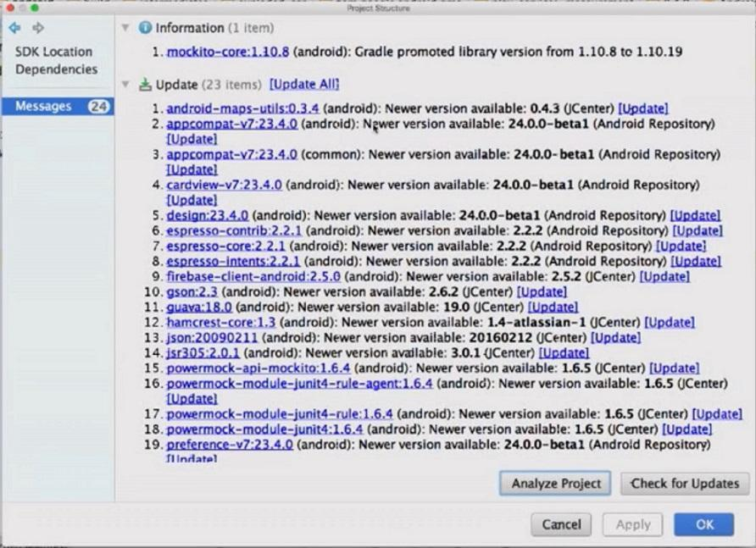This screenshot has height=548, width=756.
Task: Open the preference-v7:23.4.0 link
Action: pos(230,445)
